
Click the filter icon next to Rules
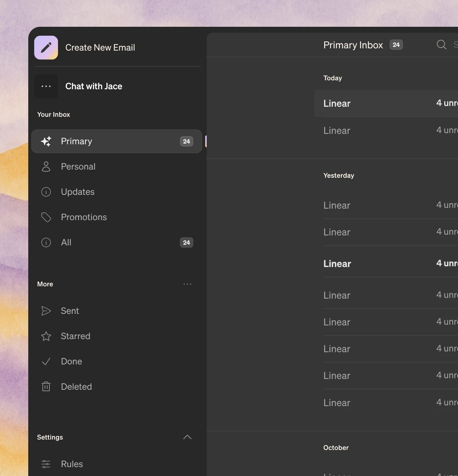[x=46, y=464]
